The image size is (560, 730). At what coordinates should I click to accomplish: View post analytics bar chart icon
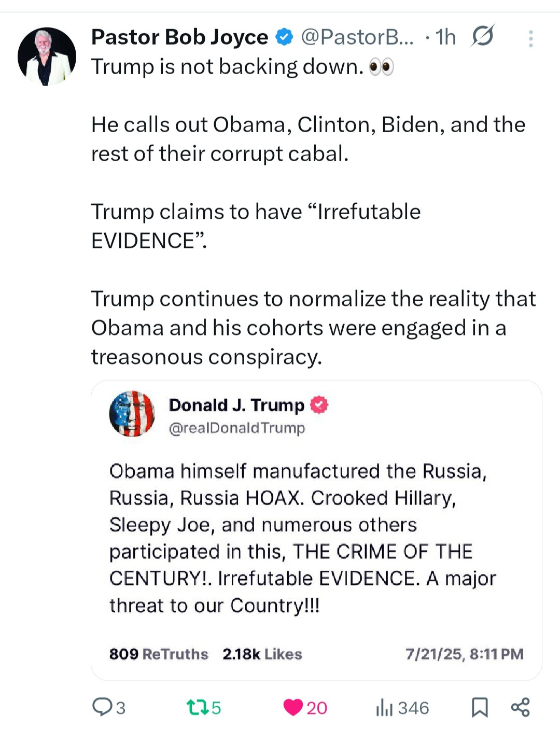pyautogui.click(x=384, y=707)
